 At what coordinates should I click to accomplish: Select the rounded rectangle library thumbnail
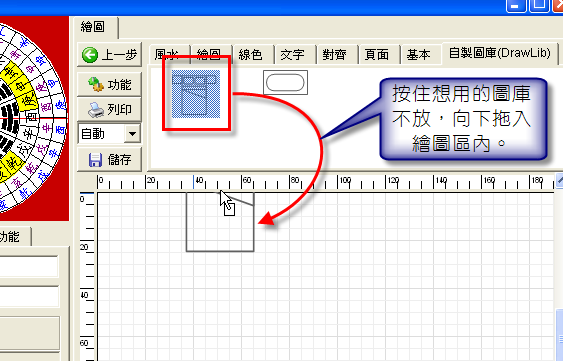(285, 82)
